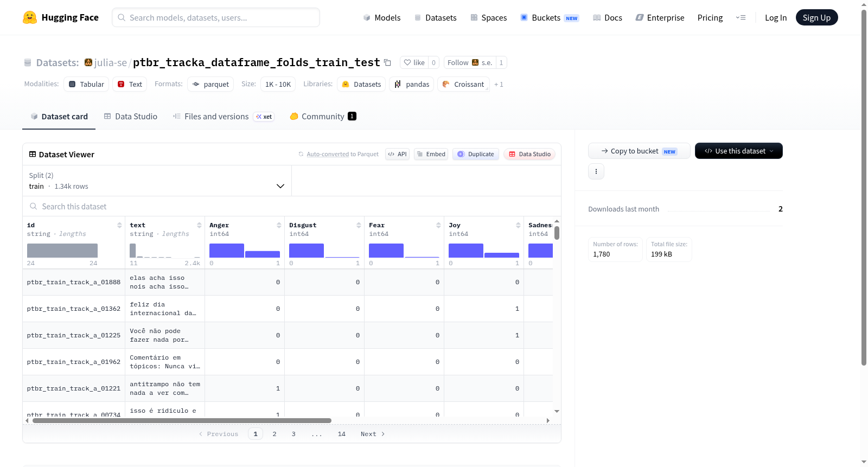Image resolution: width=868 pixels, height=467 pixels.
Task: Click the Datasets library tag
Action: point(361,84)
